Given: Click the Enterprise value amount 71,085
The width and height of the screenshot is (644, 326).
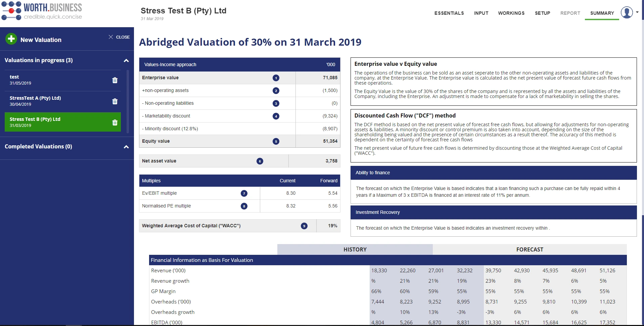Looking at the screenshot, I should (330, 78).
